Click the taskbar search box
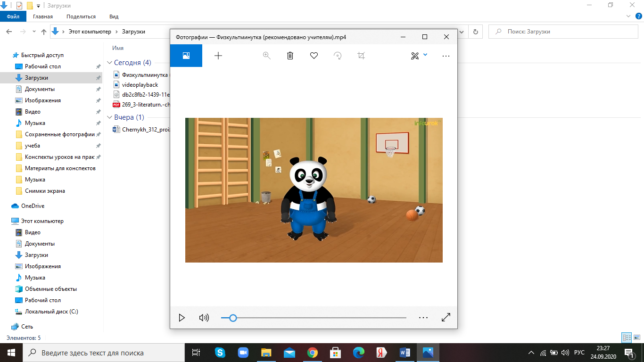This screenshot has width=644, height=362. (x=103, y=353)
